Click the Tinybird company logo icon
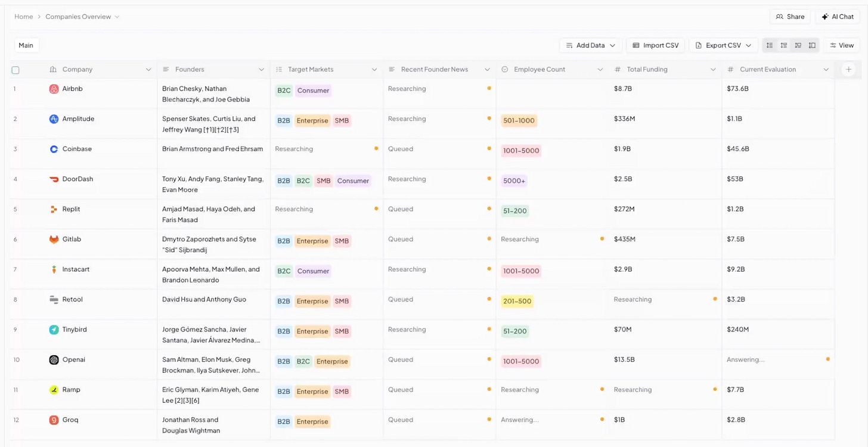This screenshot has width=868, height=447. click(54, 330)
